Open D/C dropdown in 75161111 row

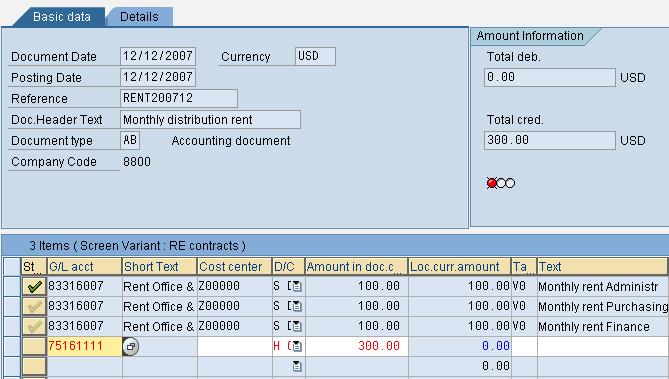click(297, 346)
